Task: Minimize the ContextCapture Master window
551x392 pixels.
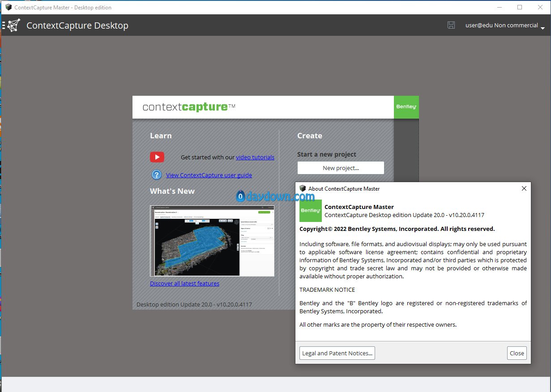Action: [x=500, y=7]
